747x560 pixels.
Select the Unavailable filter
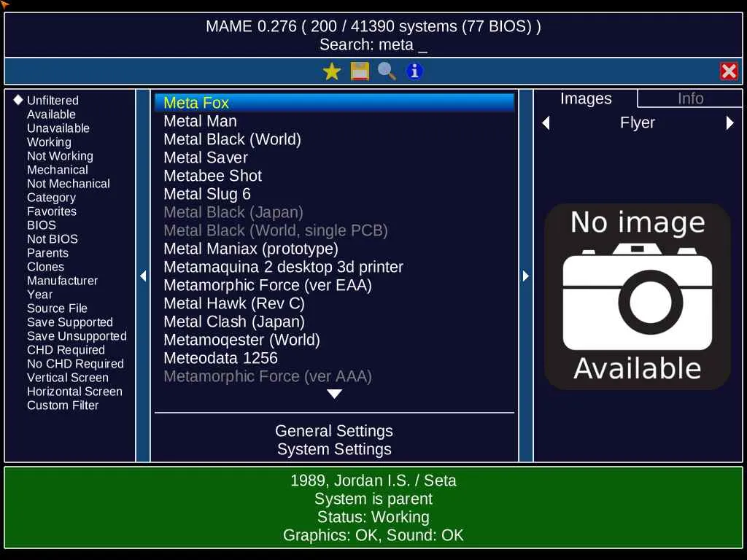click(x=58, y=128)
